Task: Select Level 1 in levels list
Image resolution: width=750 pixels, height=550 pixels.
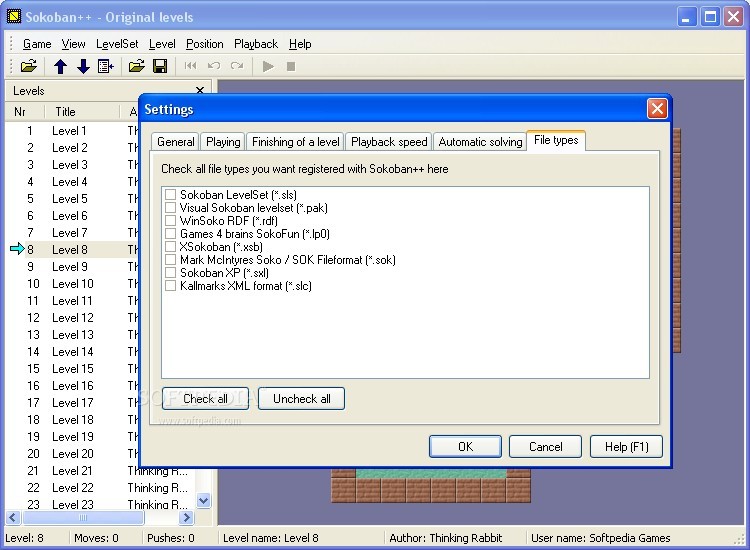Action: coord(69,131)
